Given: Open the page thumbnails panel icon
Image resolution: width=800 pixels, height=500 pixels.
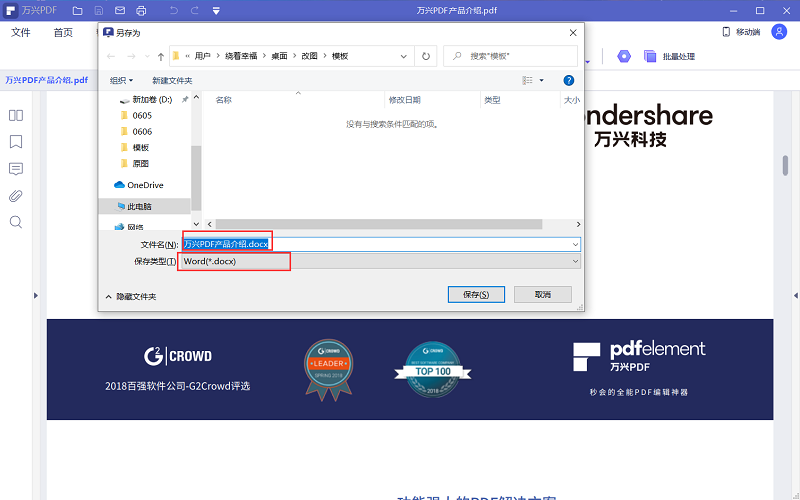Looking at the screenshot, I should coord(16,115).
